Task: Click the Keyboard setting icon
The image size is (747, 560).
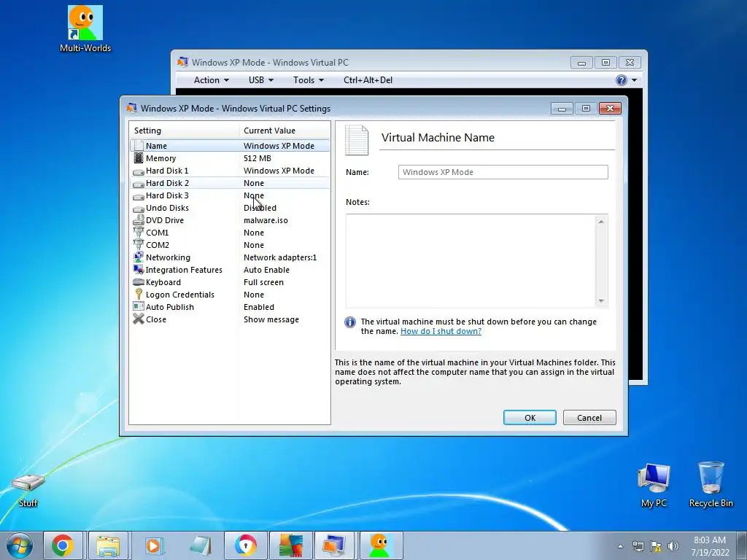Action: (139, 282)
